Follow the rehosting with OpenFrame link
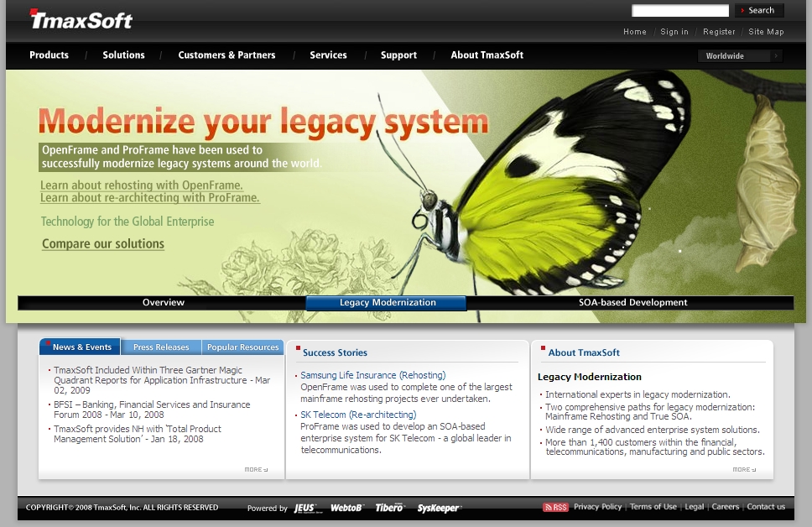 [142, 185]
